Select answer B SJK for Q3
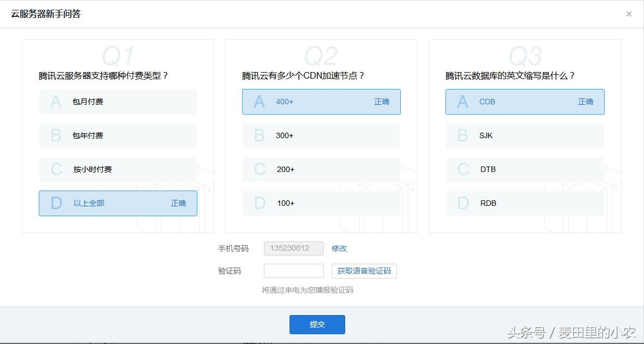The width and height of the screenshot is (644, 344). [525, 135]
